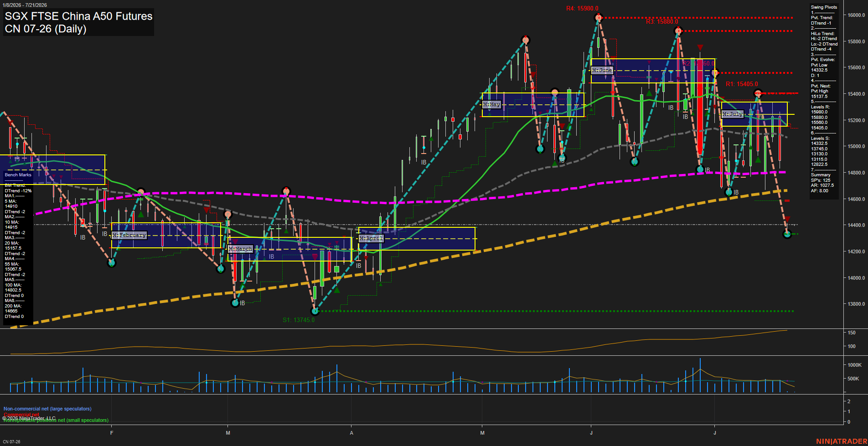
Task: Click the Bench Marks panel heading
Action: pyautogui.click(x=18, y=175)
